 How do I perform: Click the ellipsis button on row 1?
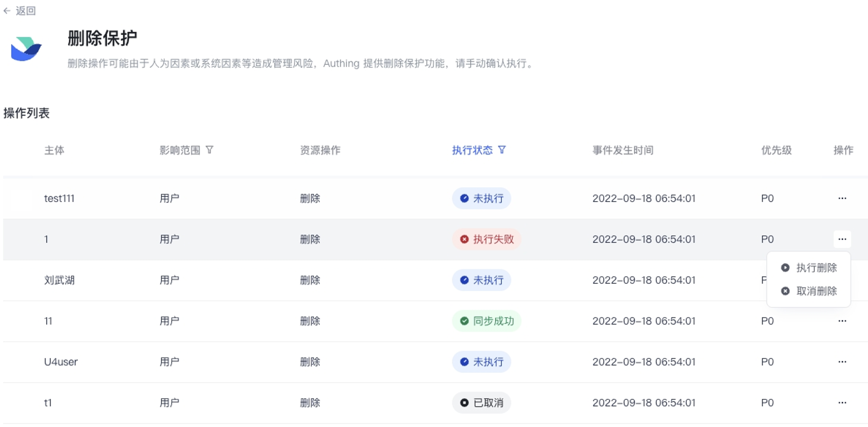[x=842, y=239]
